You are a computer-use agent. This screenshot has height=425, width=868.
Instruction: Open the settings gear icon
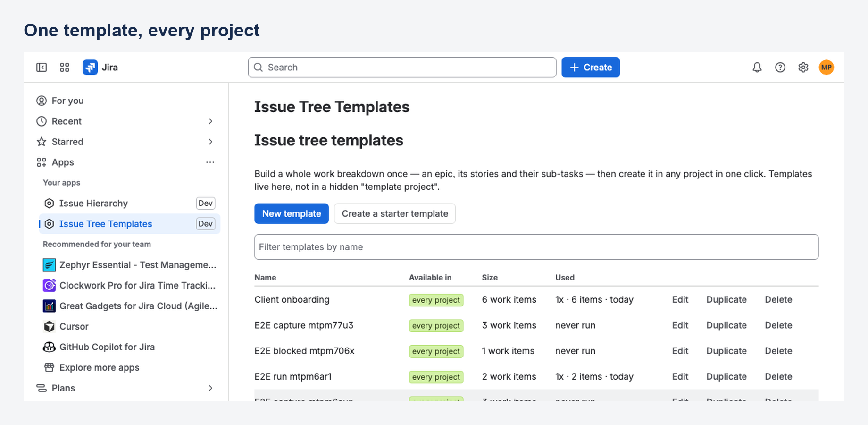pyautogui.click(x=803, y=68)
